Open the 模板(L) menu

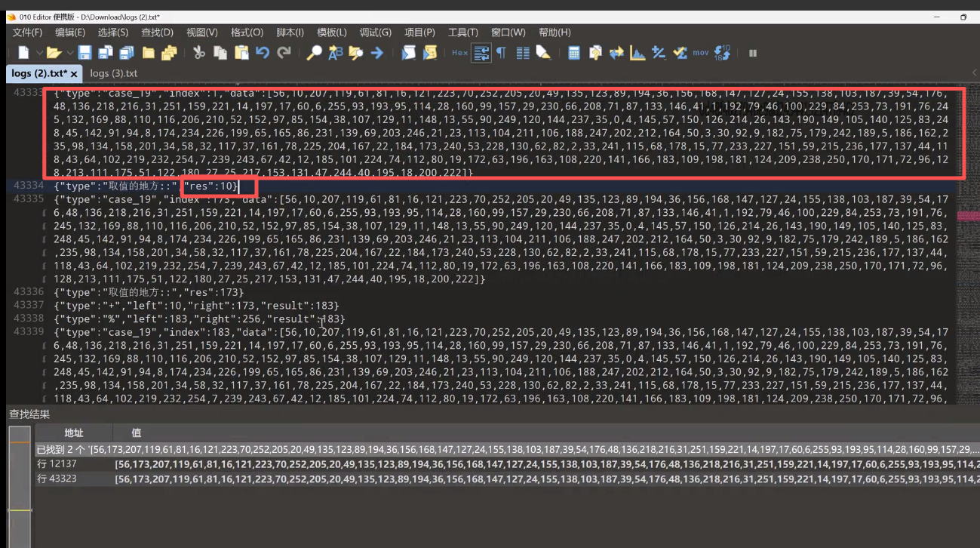tap(332, 32)
